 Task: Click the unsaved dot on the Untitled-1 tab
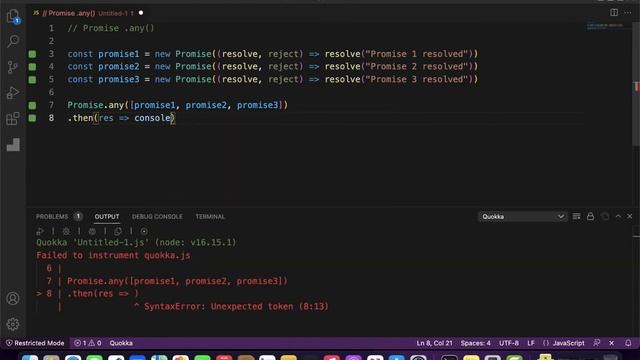(141, 13)
